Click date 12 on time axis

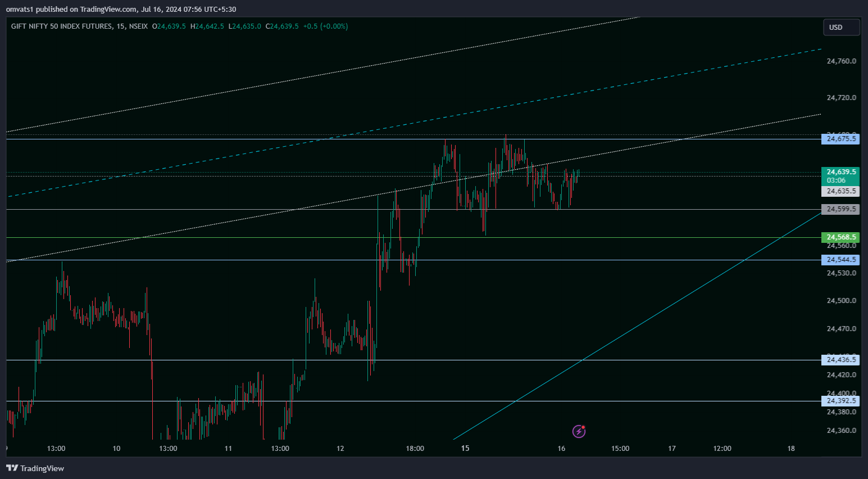pyautogui.click(x=340, y=449)
